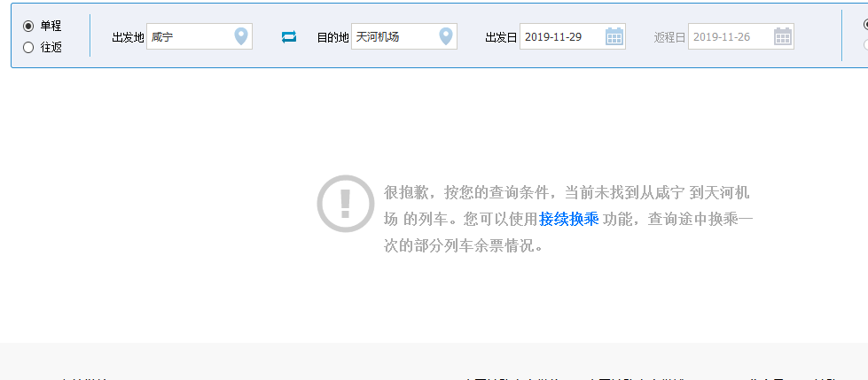Click the exclamation warning icon beside the message
Screen dimensions: 868x380
click(346, 204)
